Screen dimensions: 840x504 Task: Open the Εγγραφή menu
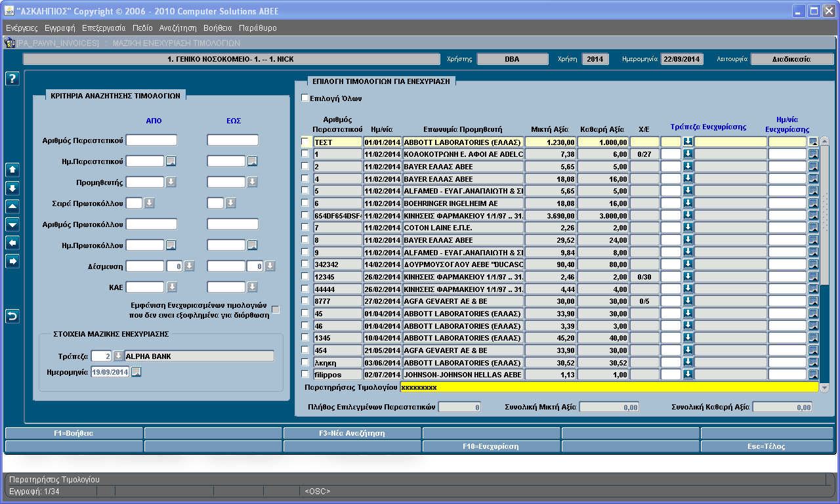(x=60, y=28)
